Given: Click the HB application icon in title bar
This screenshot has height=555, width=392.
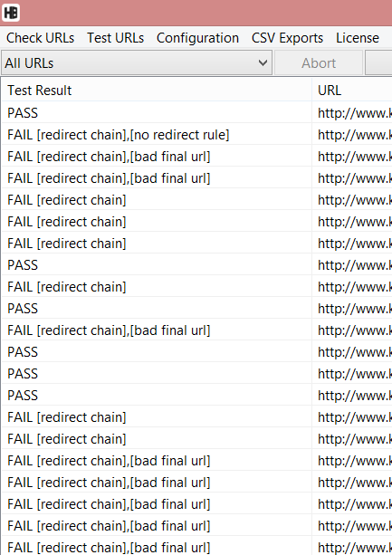Looking at the screenshot, I should tap(11, 13).
